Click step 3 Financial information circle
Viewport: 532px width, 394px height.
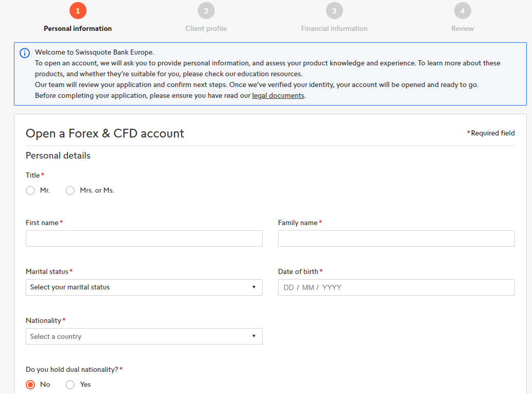[x=334, y=11]
